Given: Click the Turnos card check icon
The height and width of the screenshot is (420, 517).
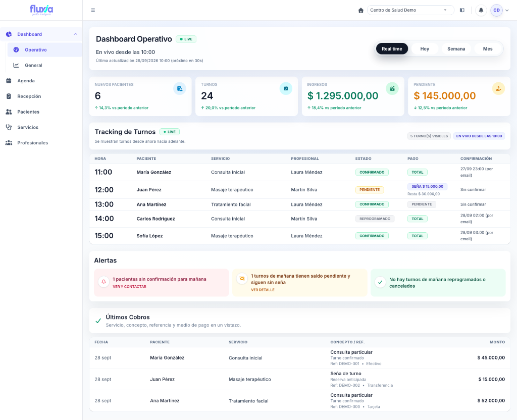Looking at the screenshot, I should [286, 88].
